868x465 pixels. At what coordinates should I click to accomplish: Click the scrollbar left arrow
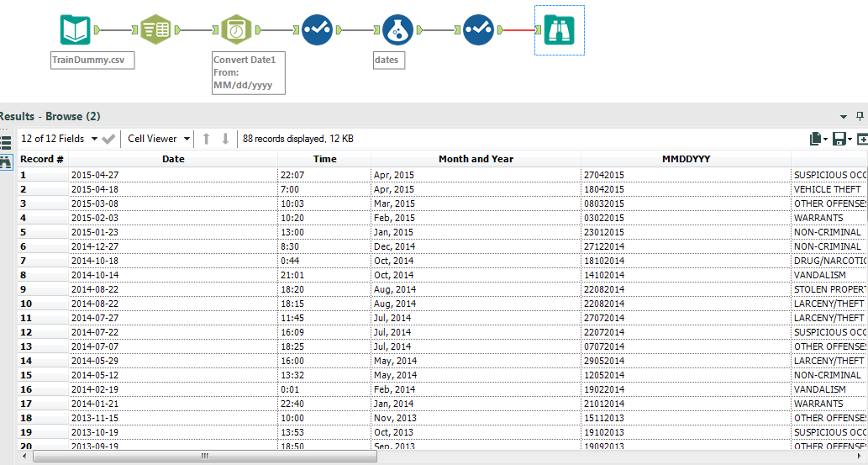click(x=24, y=456)
